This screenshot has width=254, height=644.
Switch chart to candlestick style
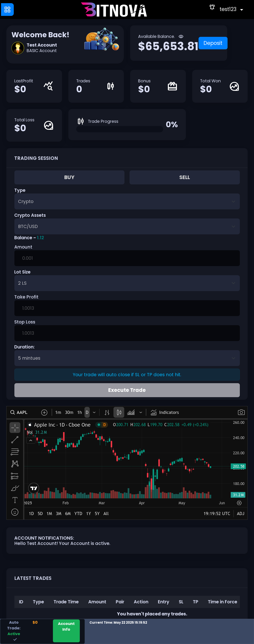[x=119, y=412]
